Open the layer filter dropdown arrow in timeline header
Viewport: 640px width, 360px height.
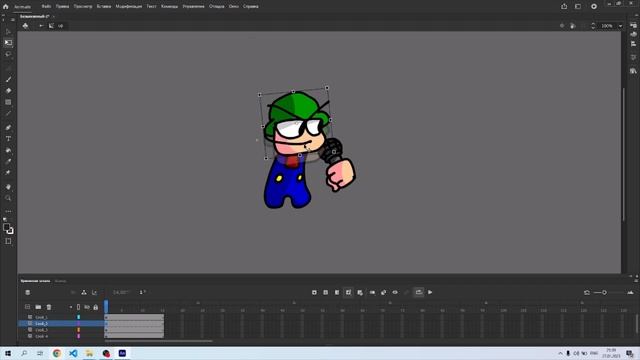[x=71, y=307]
